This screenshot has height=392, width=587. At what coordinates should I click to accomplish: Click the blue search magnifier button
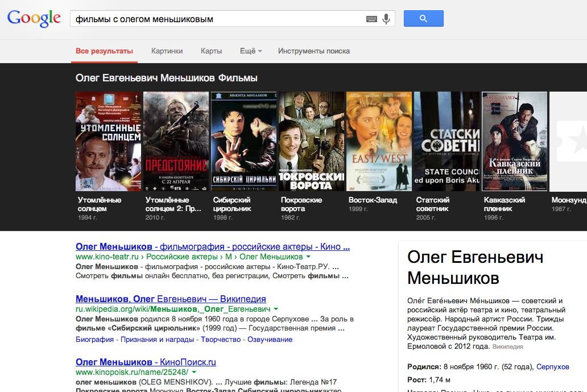click(423, 18)
